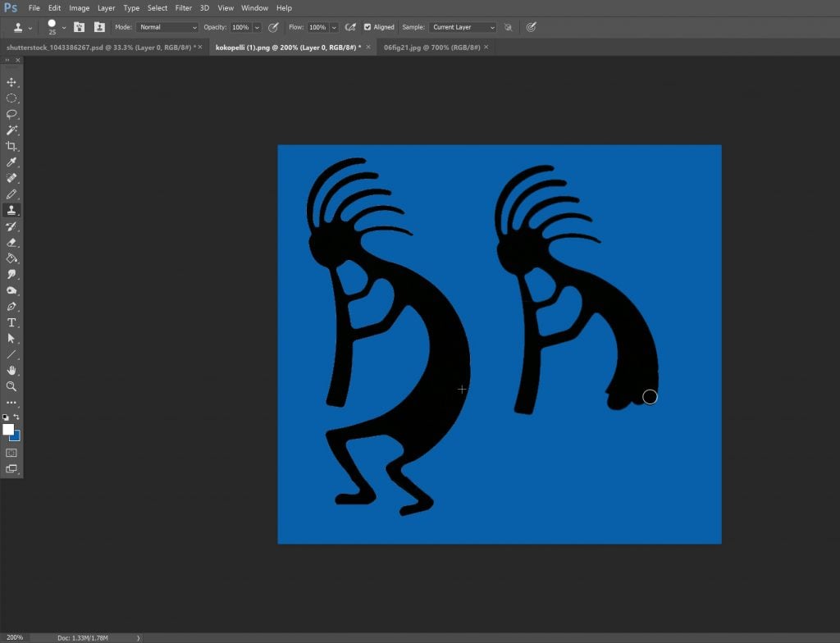Viewport: 840px width, 643px height.
Task: Select the Zoom tool in toolbar
Action: point(11,386)
